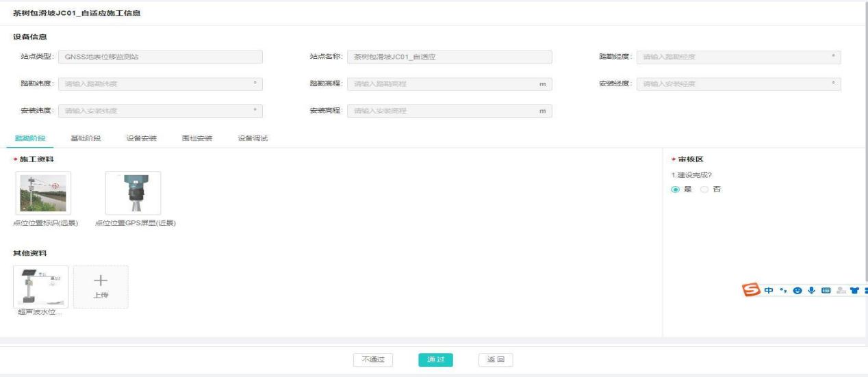The width and height of the screenshot is (868, 377).
Task: Click the 不通过 reject button
Action: click(x=373, y=360)
